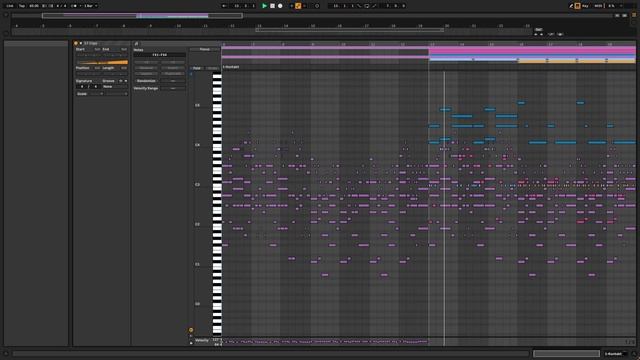The height and width of the screenshot is (360, 640).
Task: Click the Stop button in transport
Action: click(x=272, y=6)
